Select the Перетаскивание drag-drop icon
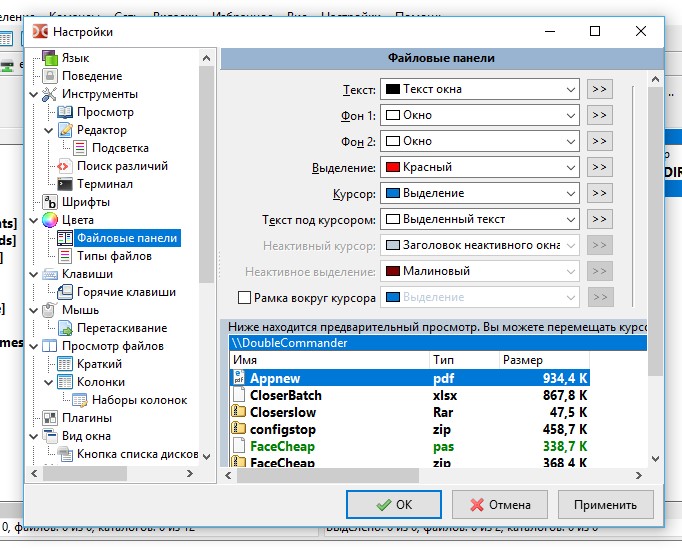Viewport: 682px width, 550px height. pyautogui.click(x=65, y=328)
